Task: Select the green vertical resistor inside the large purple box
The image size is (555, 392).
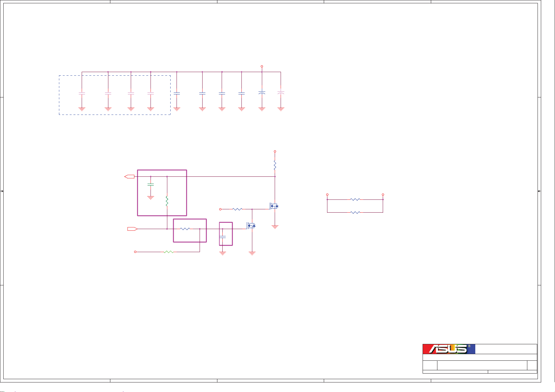Action: (x=167, y=201)
